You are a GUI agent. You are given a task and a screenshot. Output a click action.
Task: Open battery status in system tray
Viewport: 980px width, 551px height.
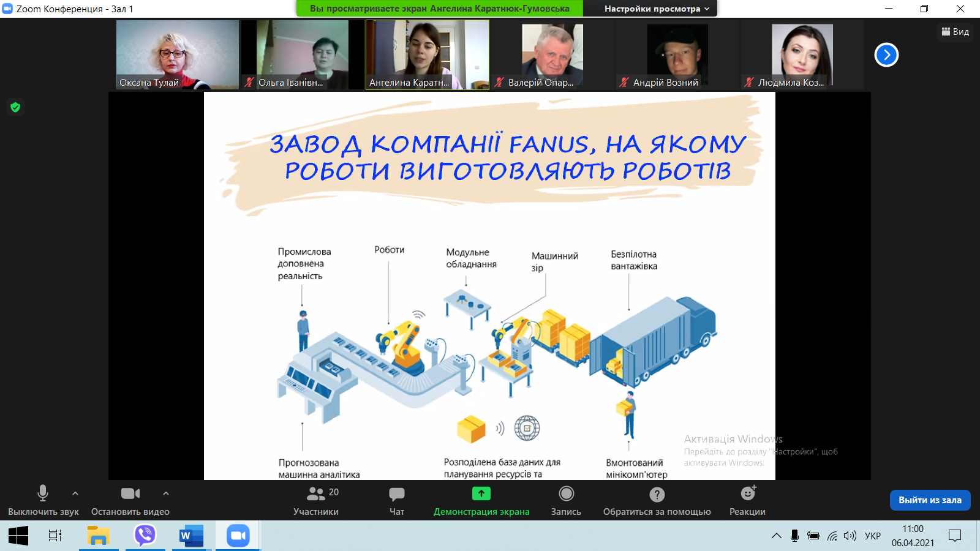tap(813, 536)
